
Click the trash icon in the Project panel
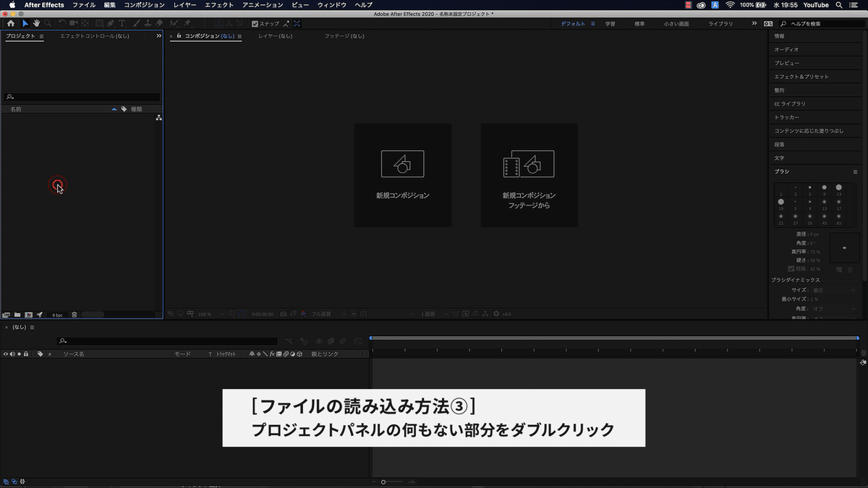click(x=75, y=314)
